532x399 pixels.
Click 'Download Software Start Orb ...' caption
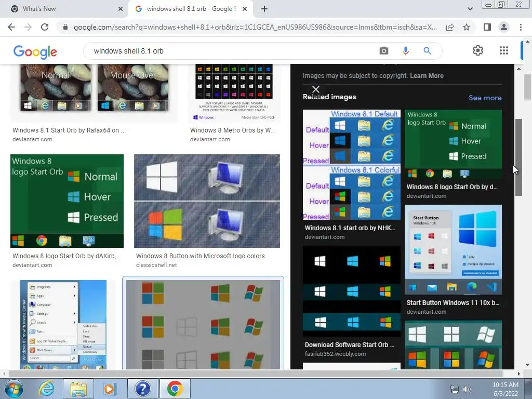point(349,345)
